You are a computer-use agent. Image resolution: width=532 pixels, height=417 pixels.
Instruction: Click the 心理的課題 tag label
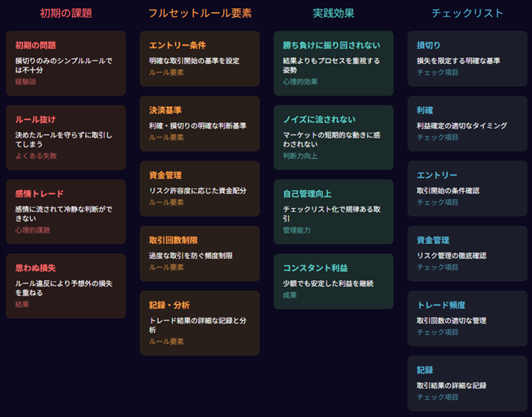coord(32,230)
